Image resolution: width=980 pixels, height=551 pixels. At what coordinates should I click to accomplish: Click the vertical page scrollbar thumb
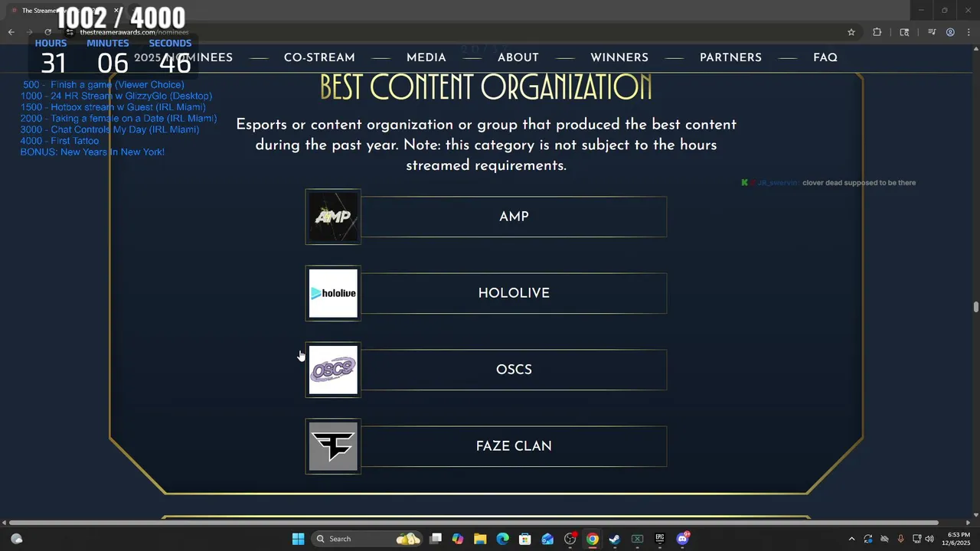point(975,308)
